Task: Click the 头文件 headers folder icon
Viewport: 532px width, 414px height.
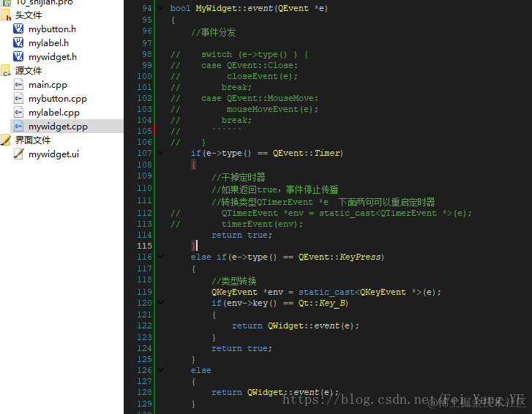Action: (x=6, y=15)
